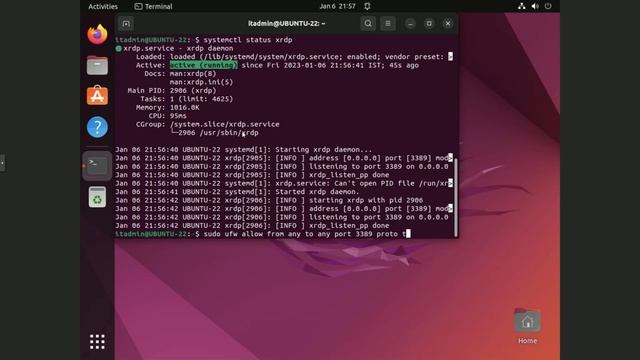This screenshot has height=360, width=640.
Task: Click the network status icon
Action: click(521, 7)
